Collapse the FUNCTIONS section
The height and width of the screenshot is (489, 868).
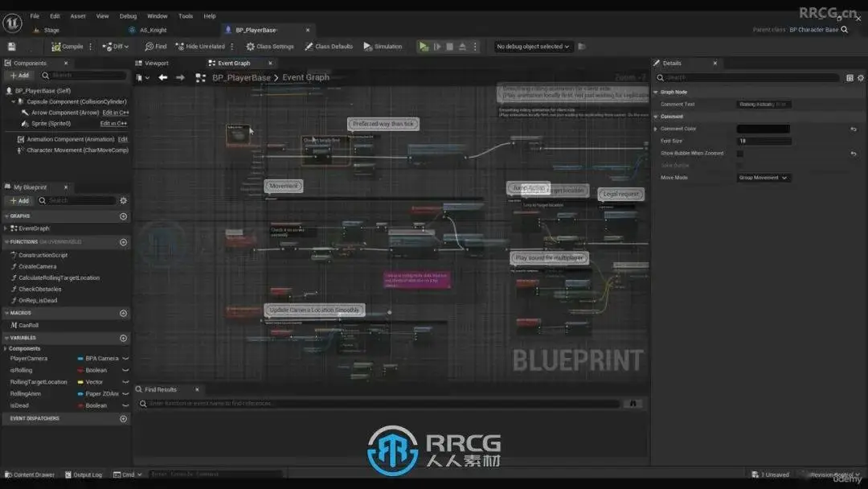click(x=6, y=242)
